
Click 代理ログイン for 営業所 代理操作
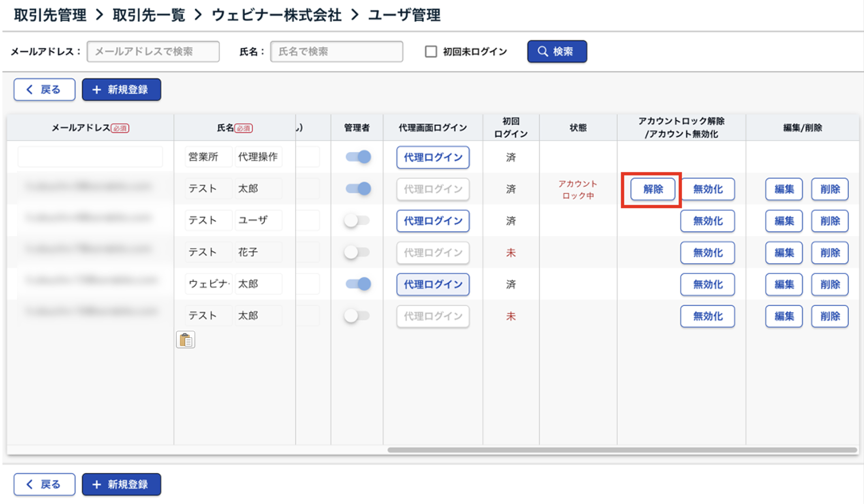pyautogui.click(x=433, y=157)
